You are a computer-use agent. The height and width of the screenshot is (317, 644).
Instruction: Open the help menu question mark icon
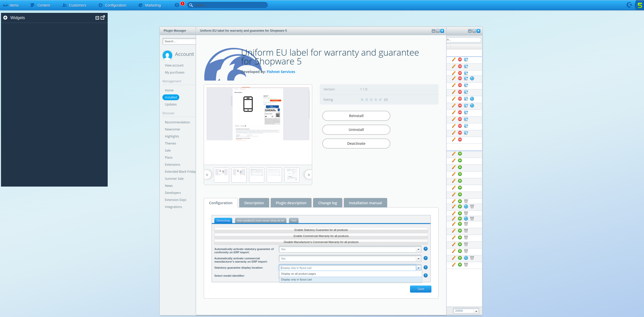pyautogui.click(x=177, y=5)
